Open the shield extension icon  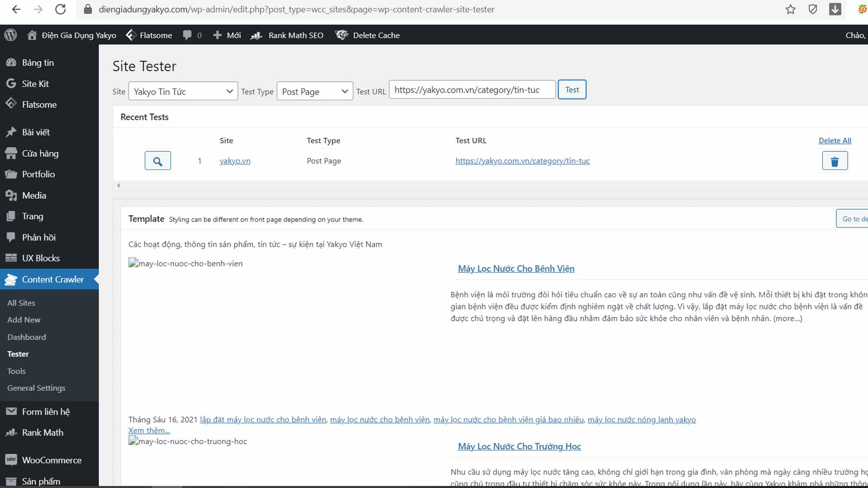coord(812,9)
